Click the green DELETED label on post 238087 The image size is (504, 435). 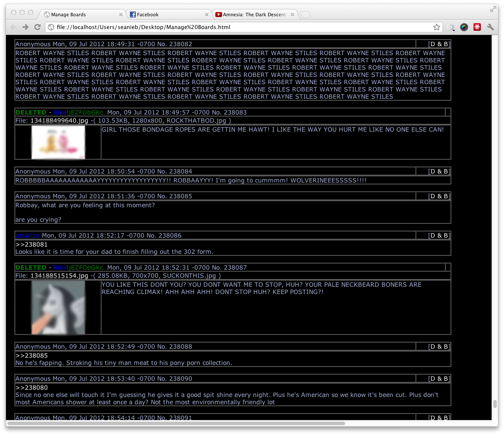coord(31,267)
